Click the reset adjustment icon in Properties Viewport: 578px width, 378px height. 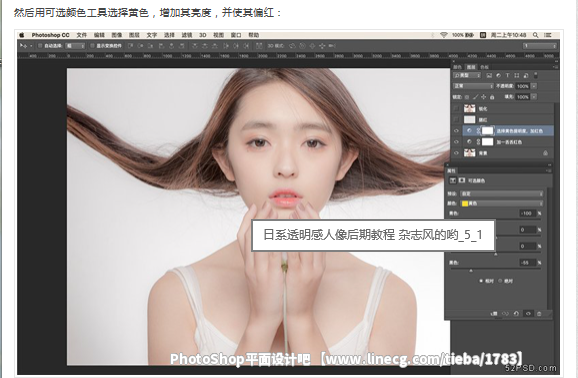[516, 313]
